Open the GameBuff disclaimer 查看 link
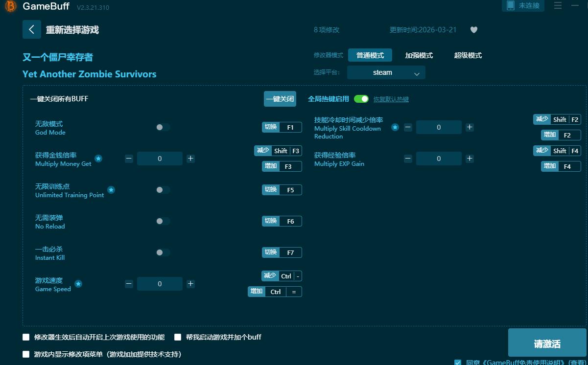Screen dimensions: 588x365 click(577, 363)
